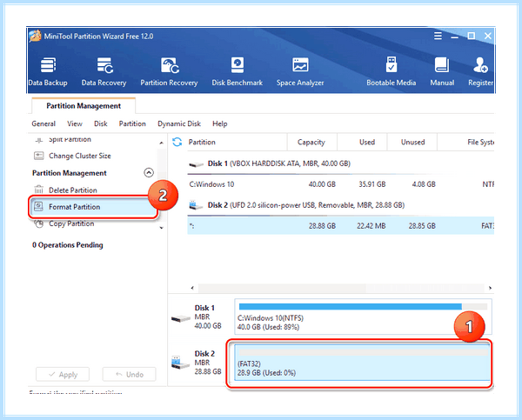Screen dimensions: 522x420
Task: Click the Disk 1 icon in the disk map
Action: 181,318
